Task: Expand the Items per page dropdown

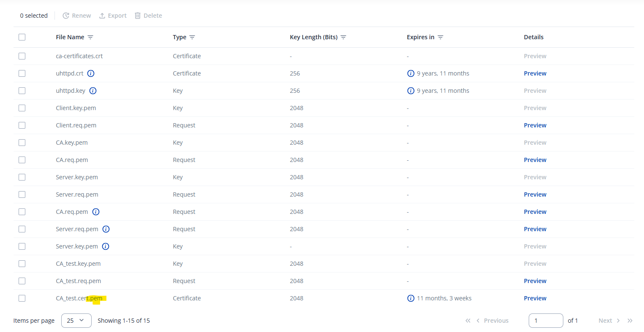Action: click(x=76, y=321)
